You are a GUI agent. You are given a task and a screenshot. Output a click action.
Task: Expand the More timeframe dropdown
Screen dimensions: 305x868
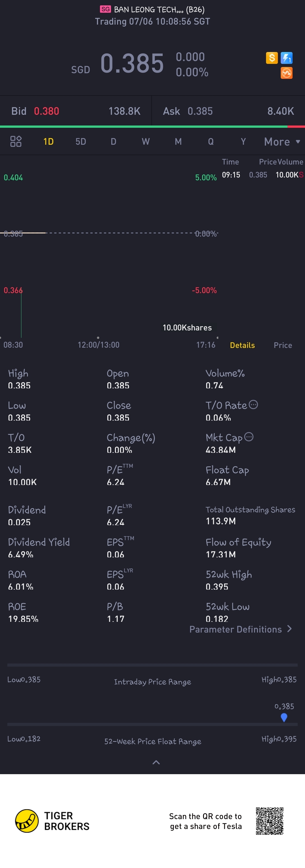[x=282, y=142]
